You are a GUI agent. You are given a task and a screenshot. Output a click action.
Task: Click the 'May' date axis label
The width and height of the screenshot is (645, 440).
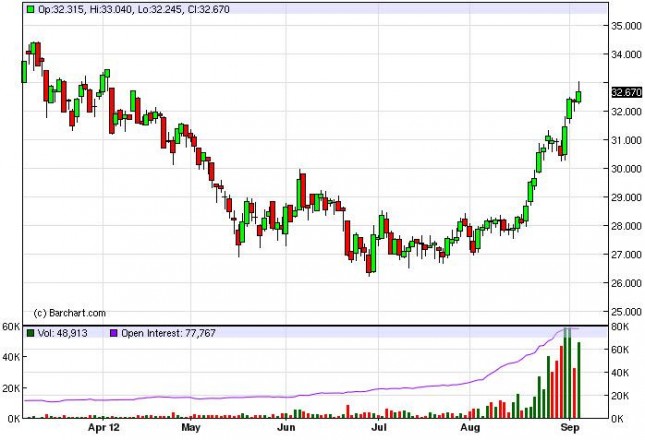[x=191, y=428]
